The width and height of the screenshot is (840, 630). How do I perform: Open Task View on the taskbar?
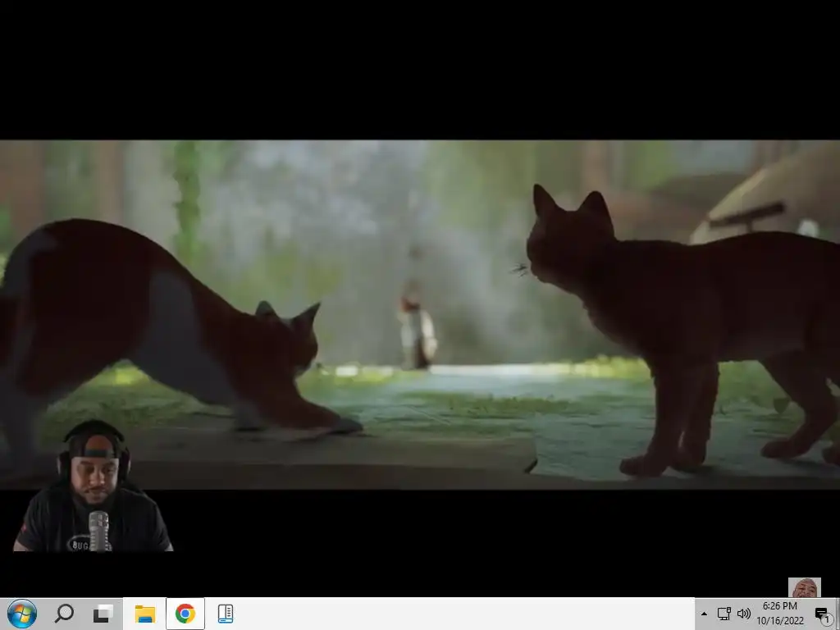(x=103, y=614)
